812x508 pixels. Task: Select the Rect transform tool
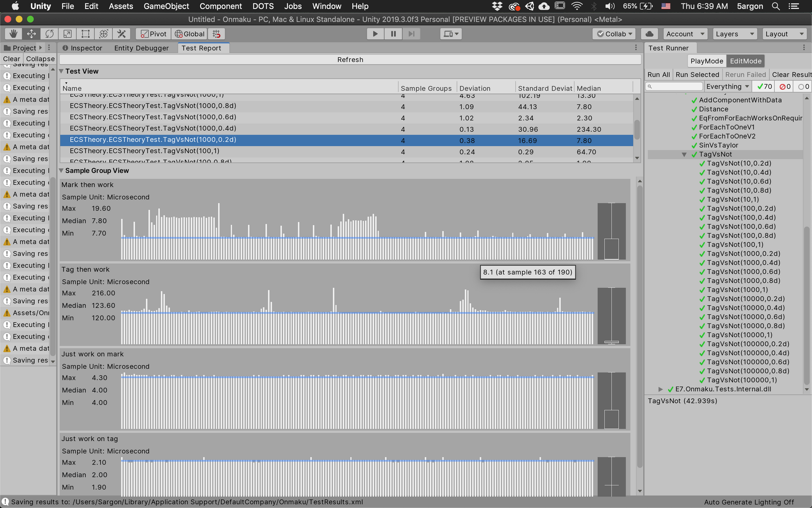(x=85, y=34)
